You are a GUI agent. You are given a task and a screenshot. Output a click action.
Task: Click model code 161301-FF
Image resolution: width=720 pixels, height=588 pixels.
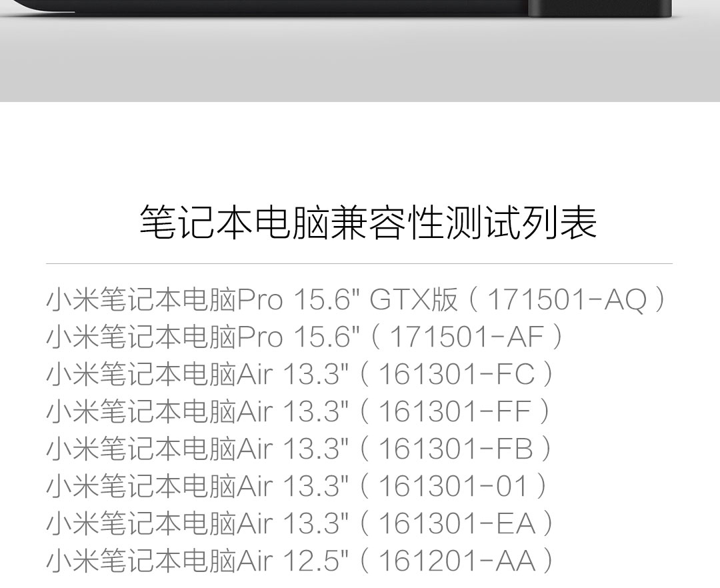click(x=455, y=411)
